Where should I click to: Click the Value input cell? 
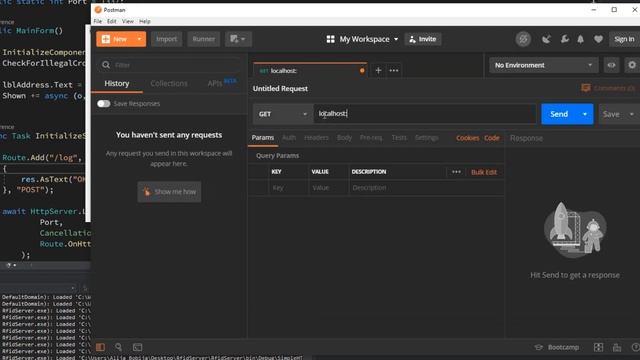coord(329,188)
